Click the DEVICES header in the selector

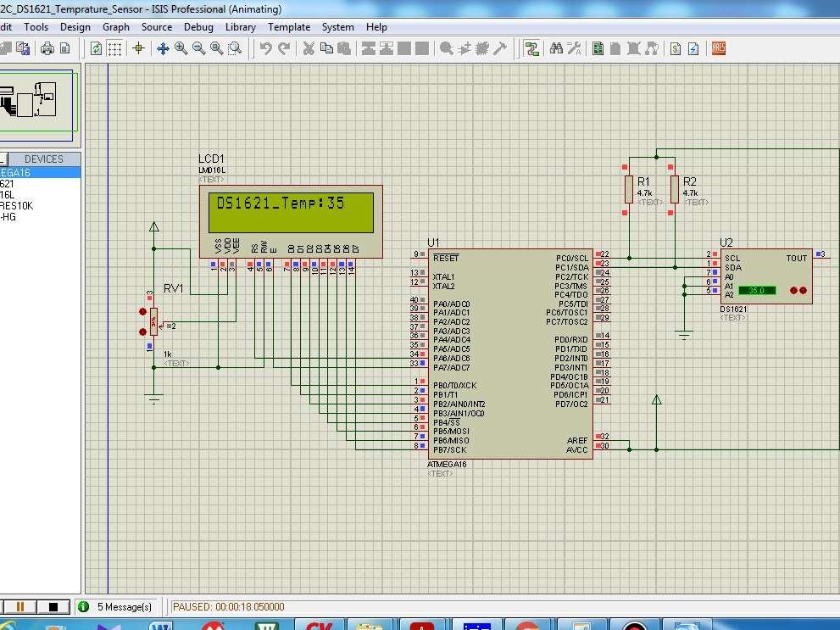(43, 159)
